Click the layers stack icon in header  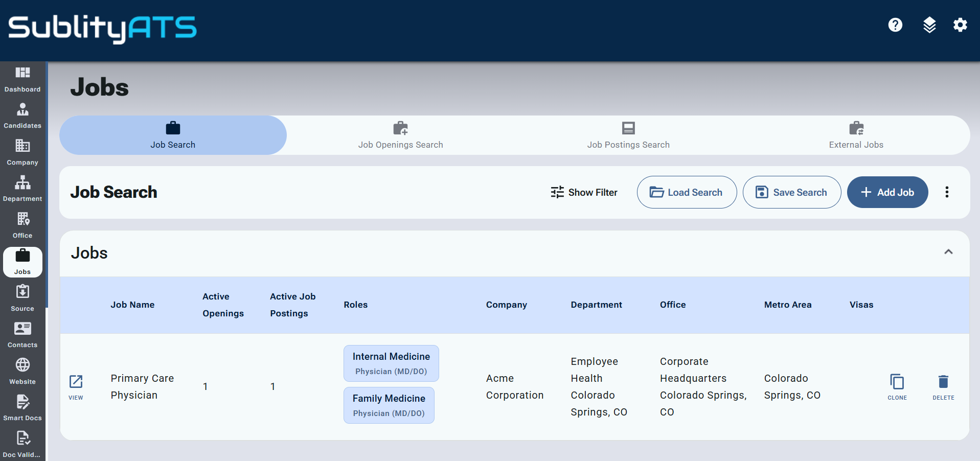(x=929, y=25)
